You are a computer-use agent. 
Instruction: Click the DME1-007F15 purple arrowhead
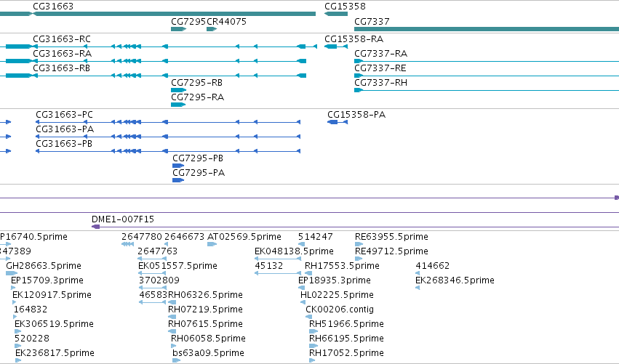[95, 227]
